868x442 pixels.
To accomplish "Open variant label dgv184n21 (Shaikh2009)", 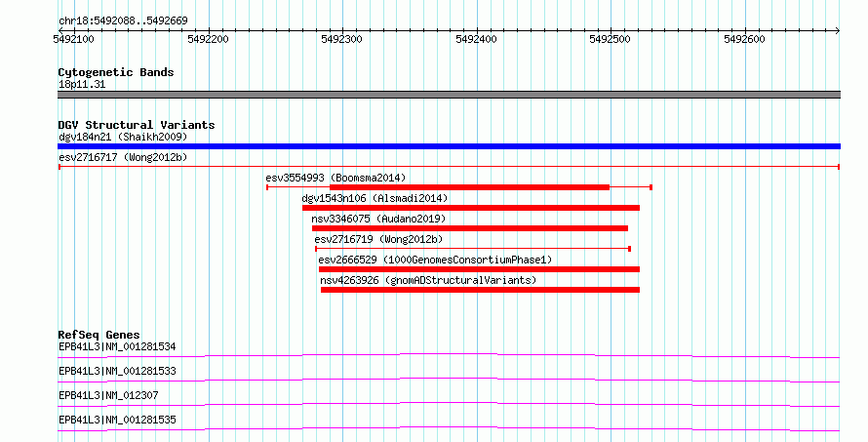I will tap(123, 137).
